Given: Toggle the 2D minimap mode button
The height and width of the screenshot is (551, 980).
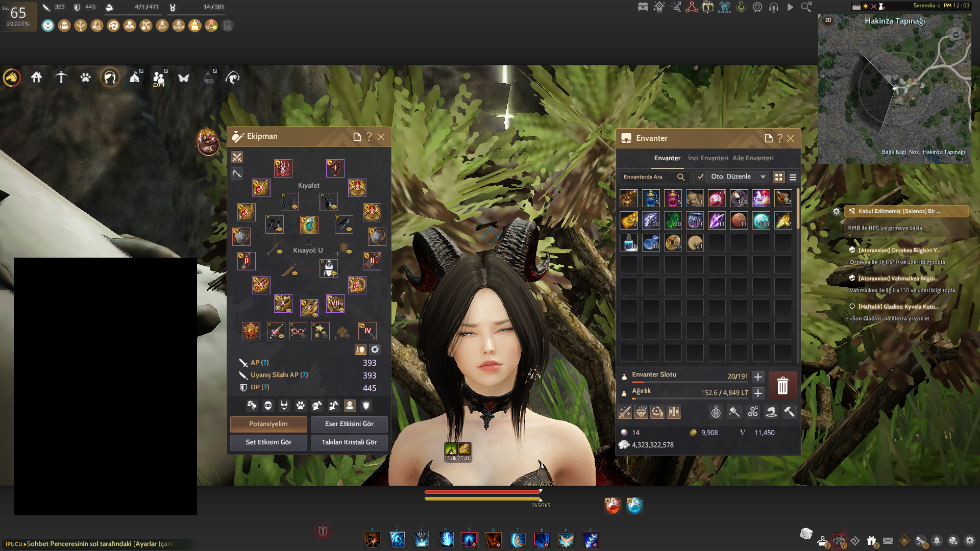Looking at the screenshot, I should click(828, 20).
